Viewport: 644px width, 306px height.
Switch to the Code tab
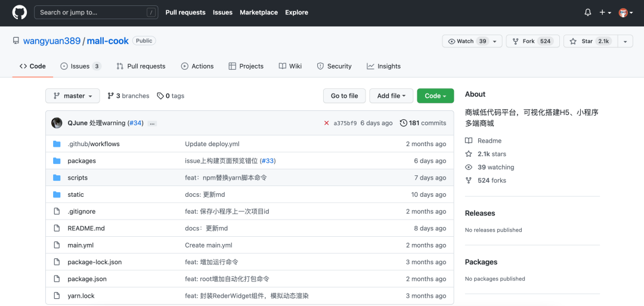32,66
